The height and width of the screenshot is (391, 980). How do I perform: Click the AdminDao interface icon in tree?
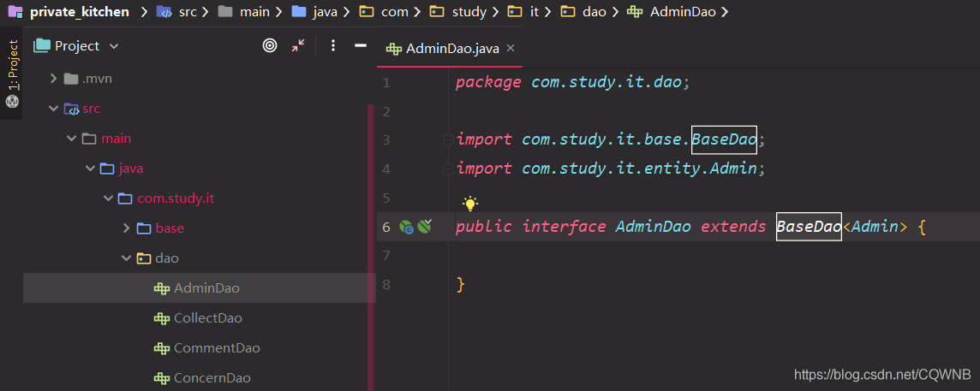[x=162, y=288]
